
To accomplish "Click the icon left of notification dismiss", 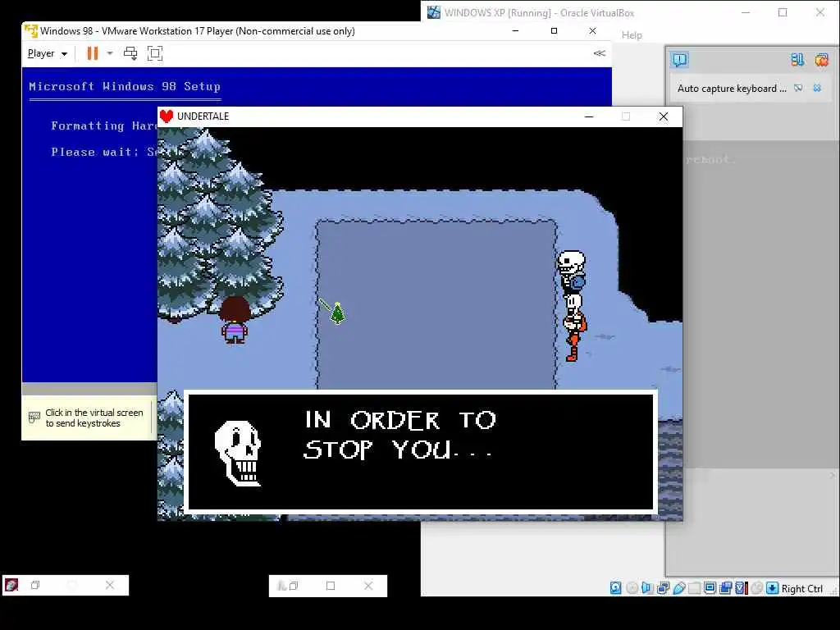I will click(798, 88).
